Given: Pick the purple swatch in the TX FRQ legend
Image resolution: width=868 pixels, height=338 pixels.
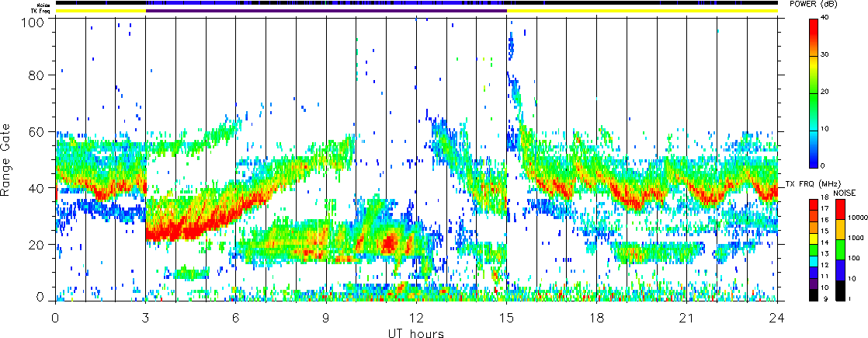Looking at the screenshot, I should pos(813,284).
